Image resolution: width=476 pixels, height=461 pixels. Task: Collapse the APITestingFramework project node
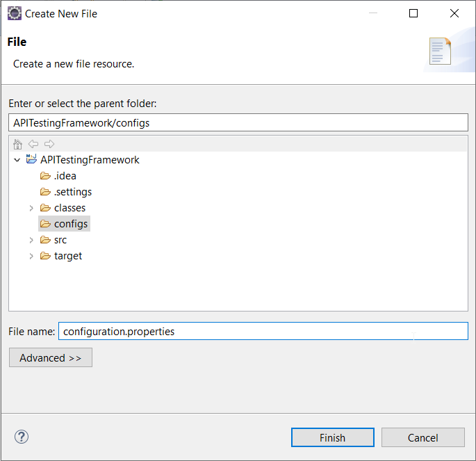coord(17,160)
